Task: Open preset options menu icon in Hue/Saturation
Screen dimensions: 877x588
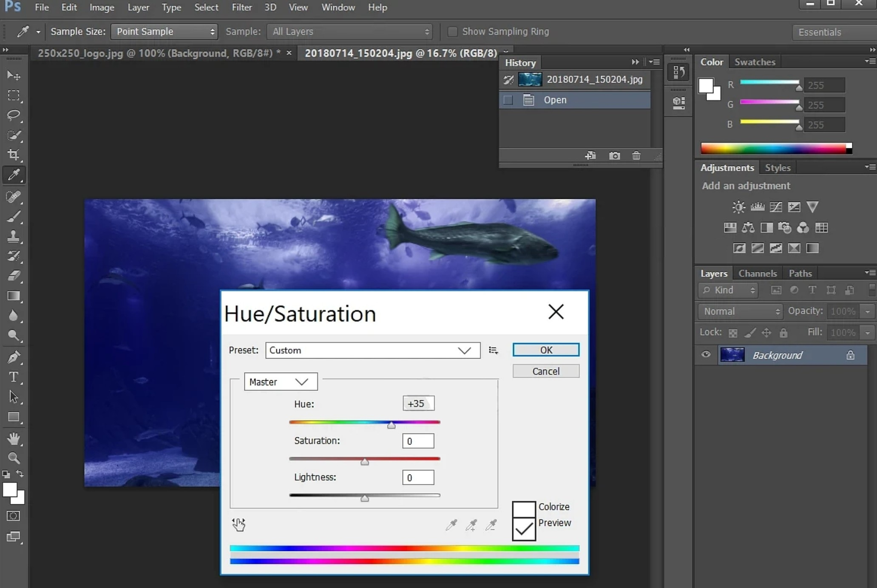Action: coord(493,351)
